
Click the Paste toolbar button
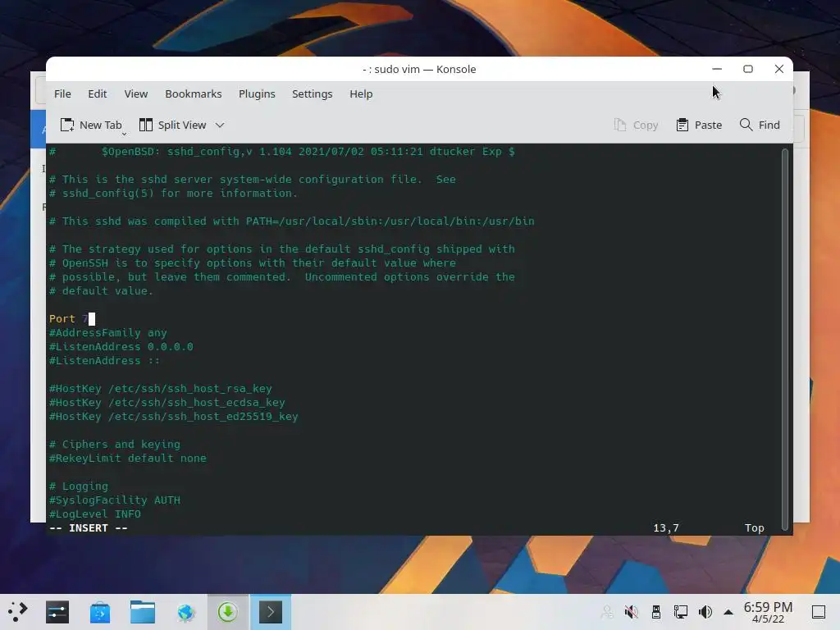(x=699, y=125)
